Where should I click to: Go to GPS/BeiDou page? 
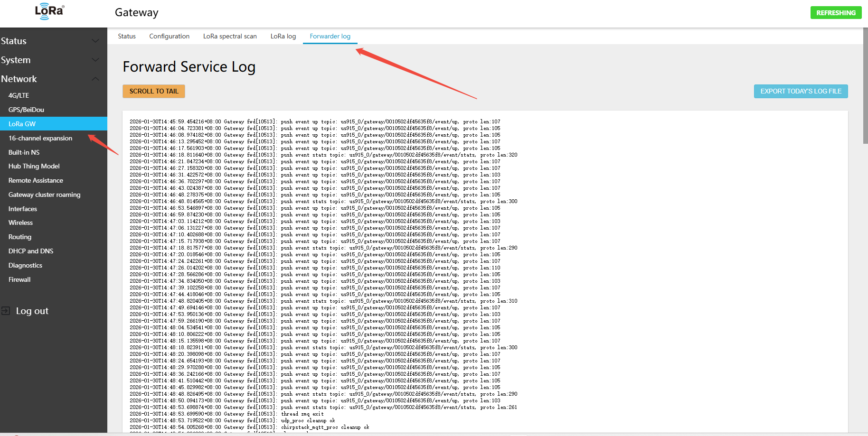click(26, 110)
